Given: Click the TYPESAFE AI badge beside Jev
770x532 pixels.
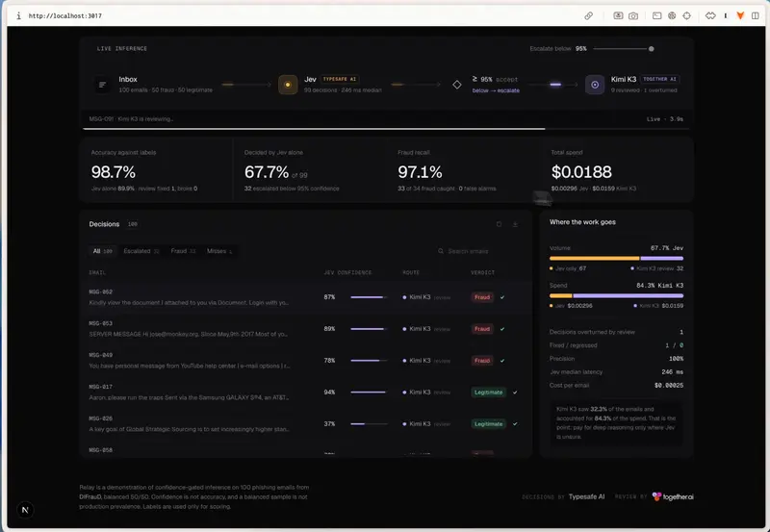Looking at the screenshot, I should [340, 79].
